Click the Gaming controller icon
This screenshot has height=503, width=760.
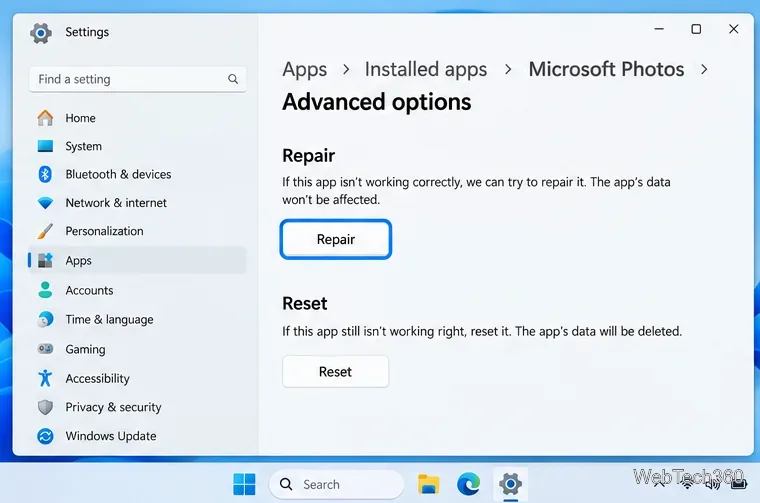45,349
